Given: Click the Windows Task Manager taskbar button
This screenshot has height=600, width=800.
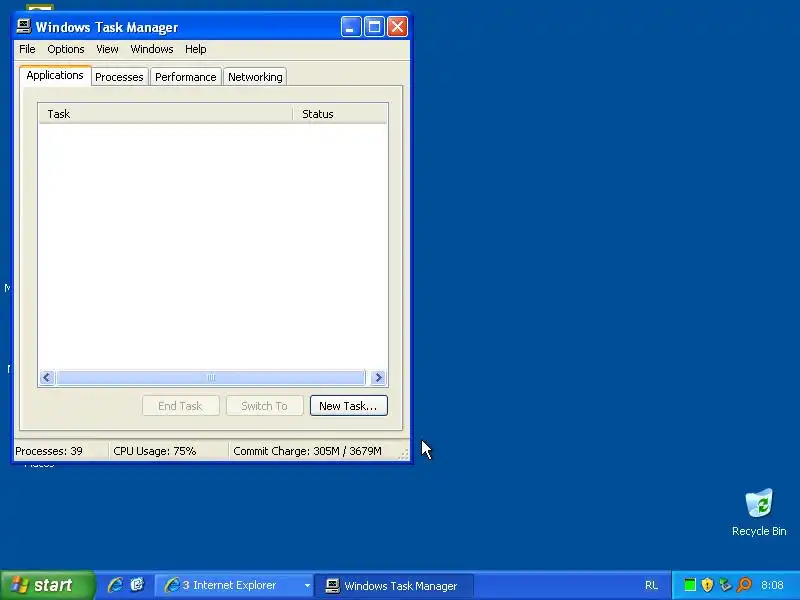Looking at the screenshot, I should pyautogui.click(x=394, y=586).
